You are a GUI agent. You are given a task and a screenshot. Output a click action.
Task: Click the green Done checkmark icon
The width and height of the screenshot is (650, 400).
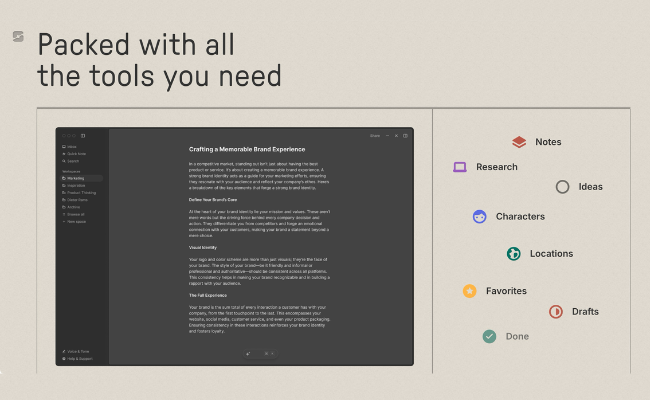click(x=489, y=337)
